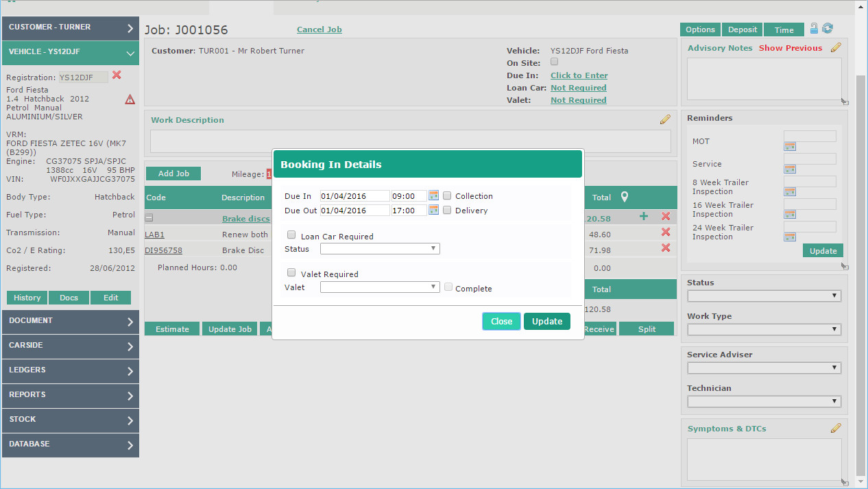Click the padlock icon beside Time
Viewport: 868px width, 489px height.
click(x=814, y=29)
